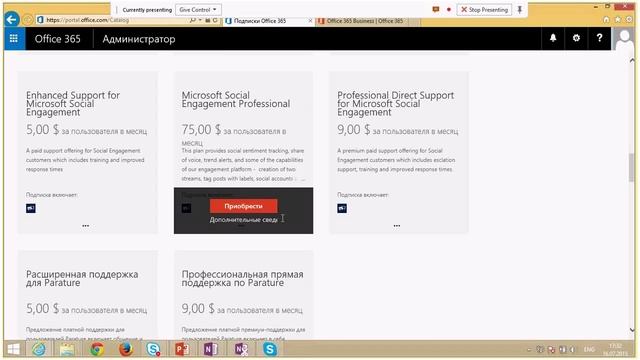This screenshot has height=360, width=640.
Task: Refresh page with address bar reload icon
Action: click(215, 20)
